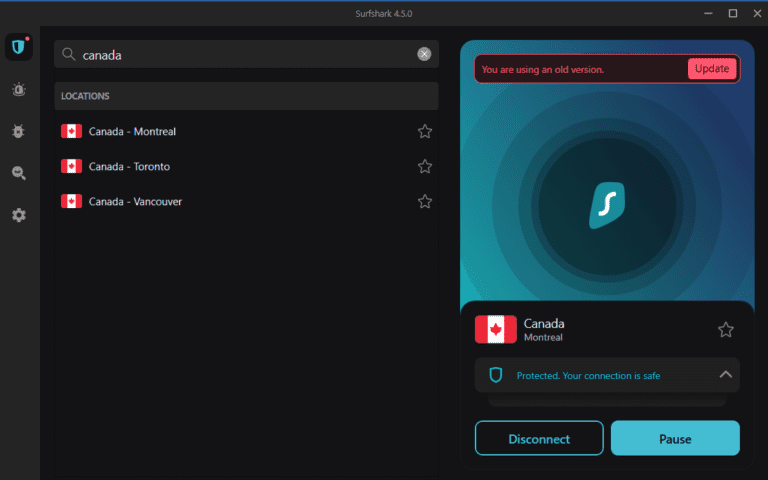This screenshot has height=480, width=768.
Task: Choose Canada - Toronto server
Action: 129,166
